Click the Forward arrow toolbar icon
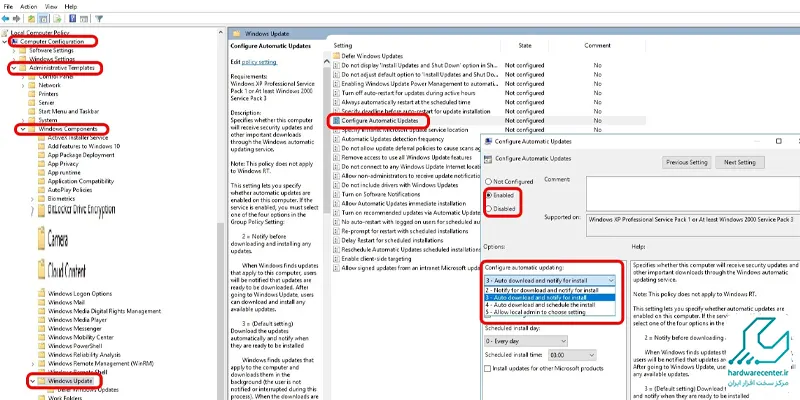Viewport: 800px width, 400px height. coord(16,19)
